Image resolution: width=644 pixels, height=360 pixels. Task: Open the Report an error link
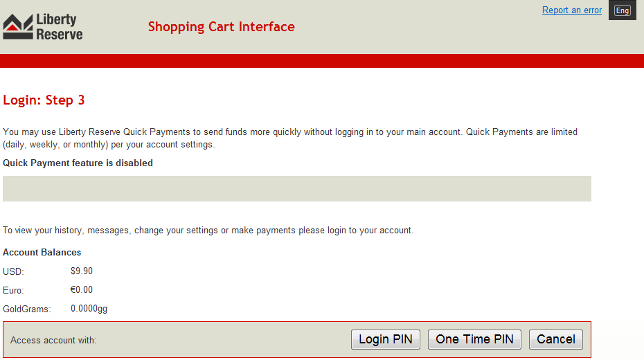pos(572,10)
